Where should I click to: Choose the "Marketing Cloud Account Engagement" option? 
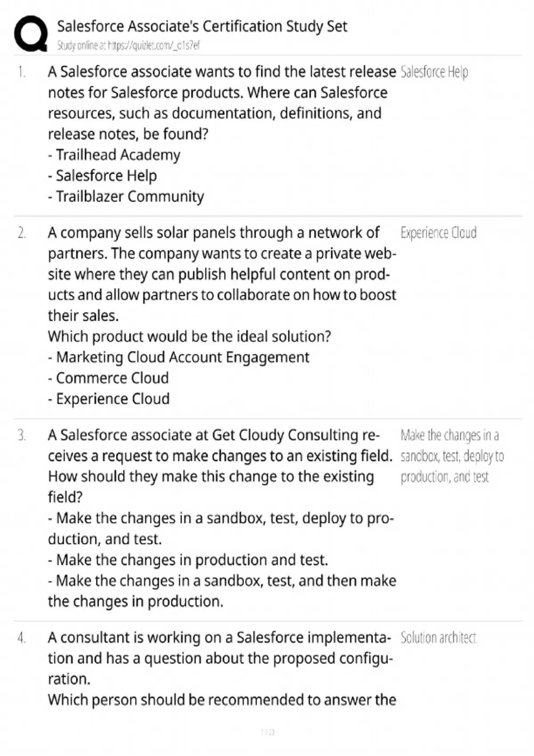coord(178,357)
